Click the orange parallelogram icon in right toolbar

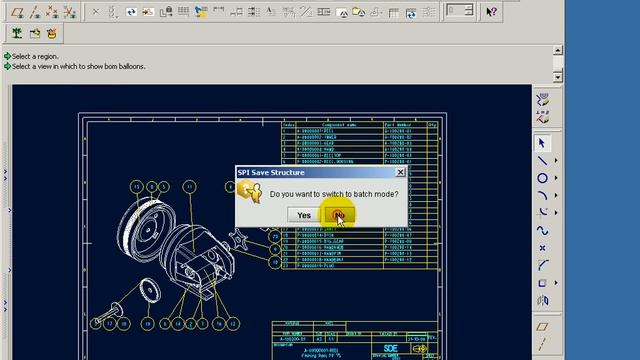coord(542,327)
